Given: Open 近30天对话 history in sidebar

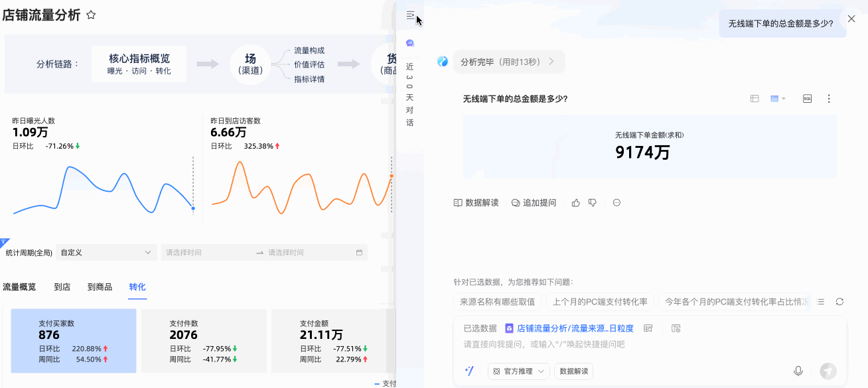Looking at the screenshot, I should coord(409,94).
